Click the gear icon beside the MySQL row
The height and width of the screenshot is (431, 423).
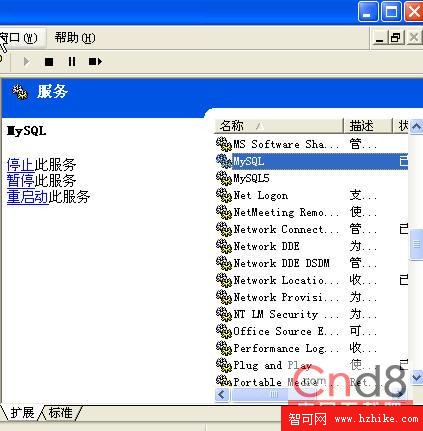[x=224, y=161]
